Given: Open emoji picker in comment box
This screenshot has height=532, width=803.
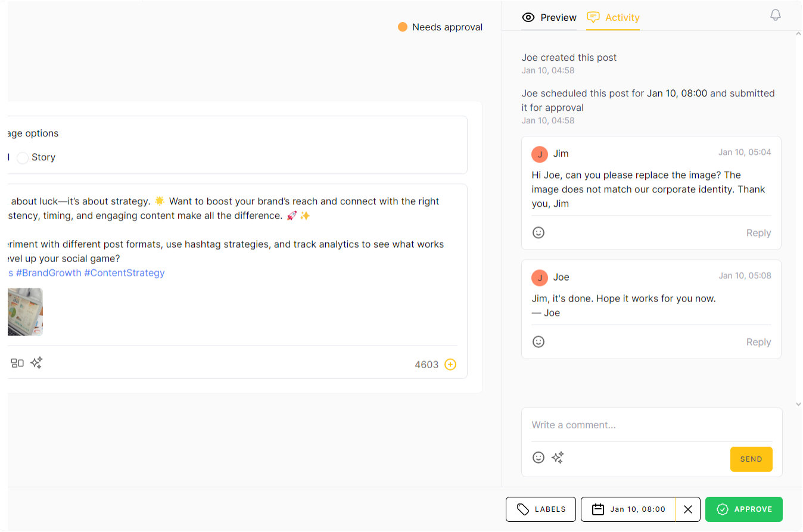Looking at the screenshot, I should click(539, 458).
